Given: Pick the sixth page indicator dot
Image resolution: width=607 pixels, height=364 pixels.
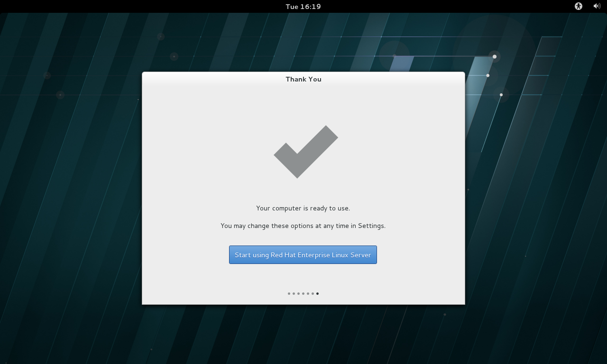Looking at the screenshot, I should [x=313, y=293].
